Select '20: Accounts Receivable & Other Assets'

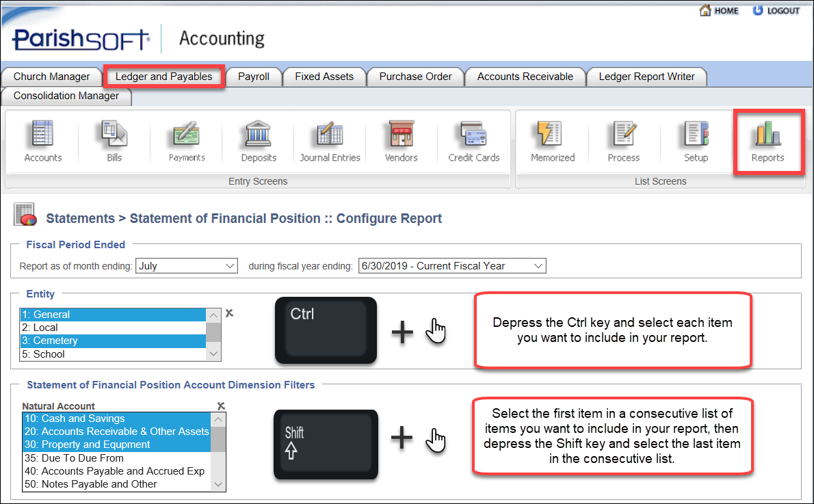click(x=117, y=432)
